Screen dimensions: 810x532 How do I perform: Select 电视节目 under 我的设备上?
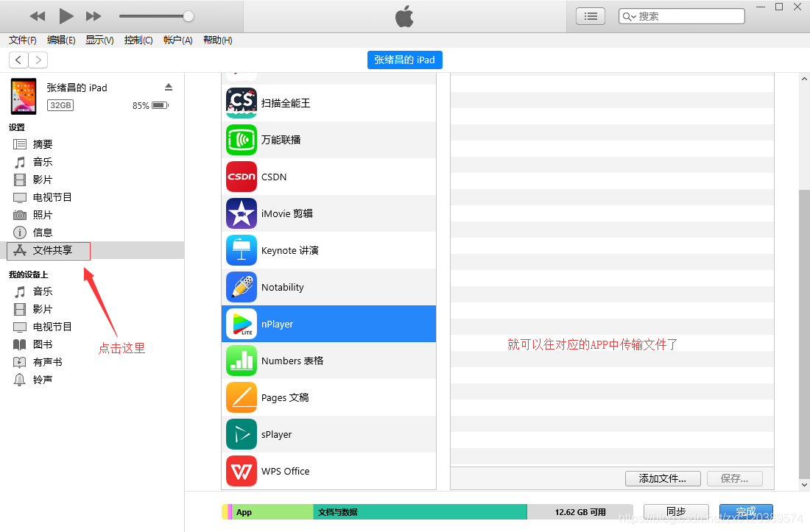click(x=52, y=327)
